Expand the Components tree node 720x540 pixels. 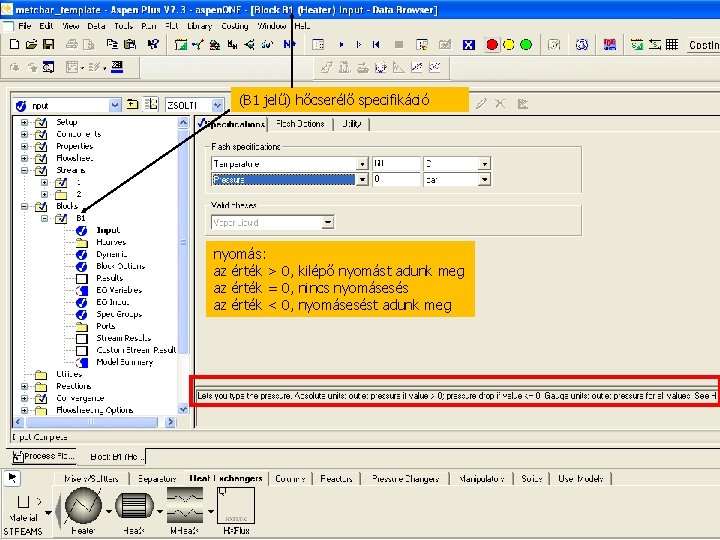click(x=24, y=134)
